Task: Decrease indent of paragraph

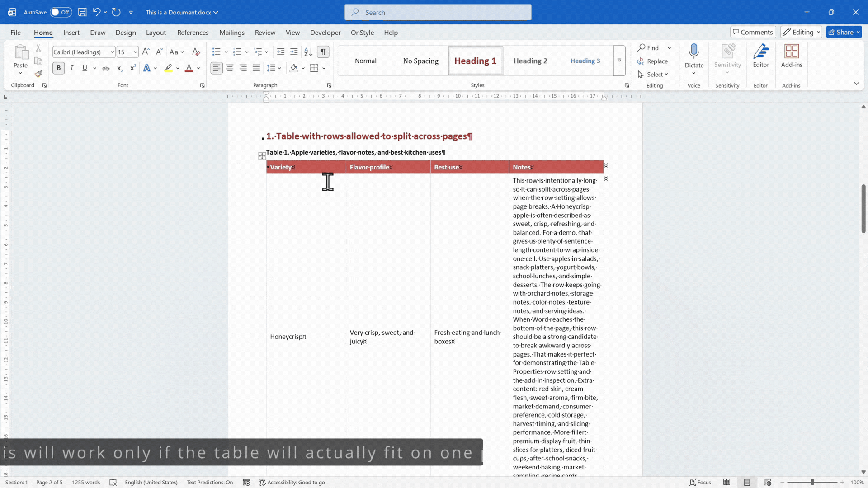Action: [280, 52]
